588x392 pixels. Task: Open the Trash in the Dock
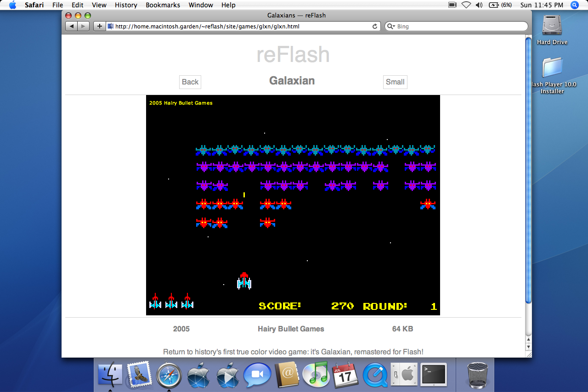[478, 375]
